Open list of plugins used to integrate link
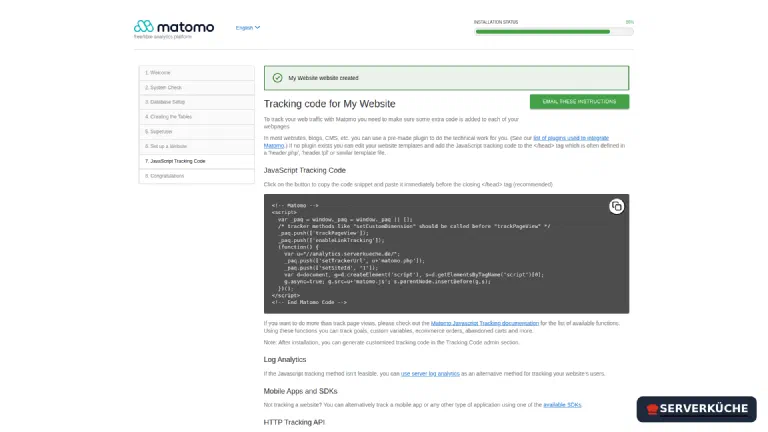 (571, 138)
